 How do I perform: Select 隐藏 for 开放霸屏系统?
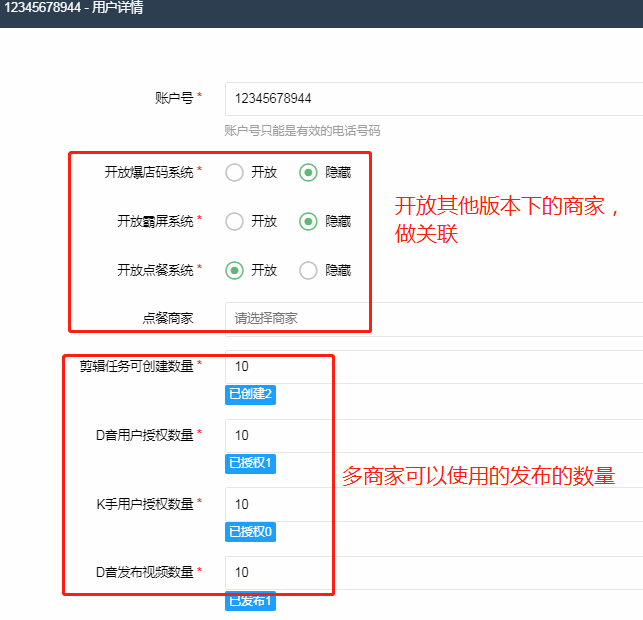tap(308, 221)
